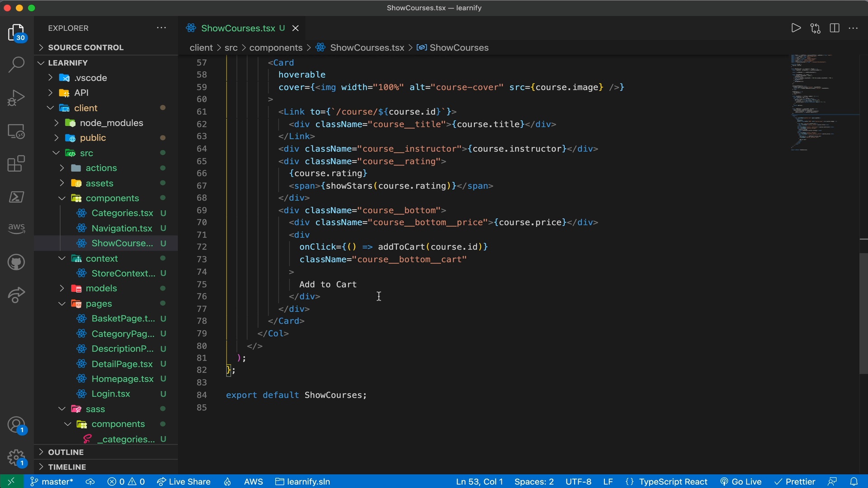Click the Run and Debug icon in activity bar
Image resolution: width=868 pixels, height=488 pixels.
coord(16,98)
